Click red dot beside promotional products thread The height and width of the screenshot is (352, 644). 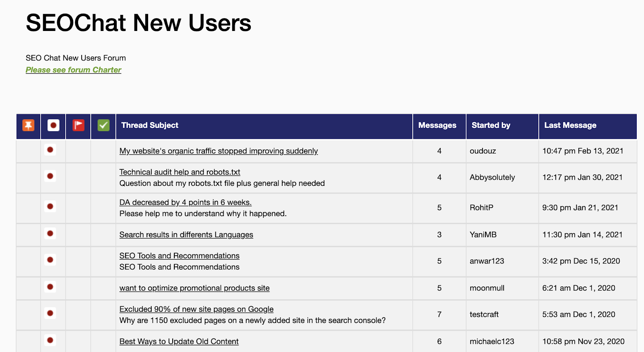pos(50,287)
